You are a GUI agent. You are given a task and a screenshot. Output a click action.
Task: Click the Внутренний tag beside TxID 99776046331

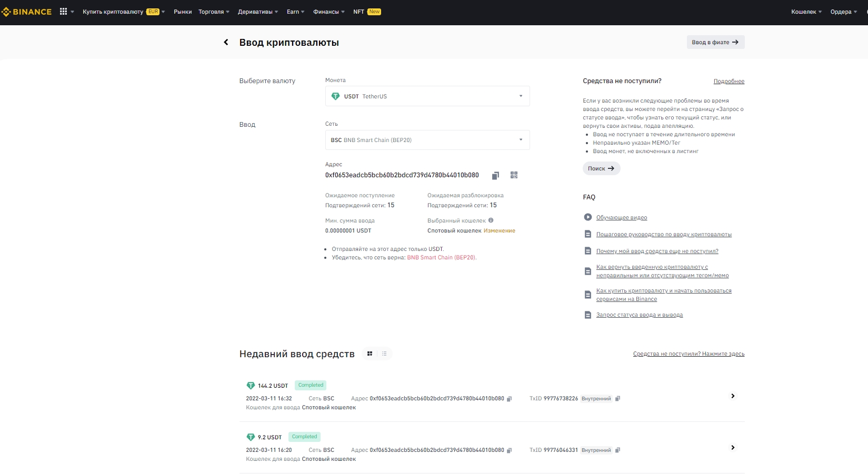click(596, 450)
